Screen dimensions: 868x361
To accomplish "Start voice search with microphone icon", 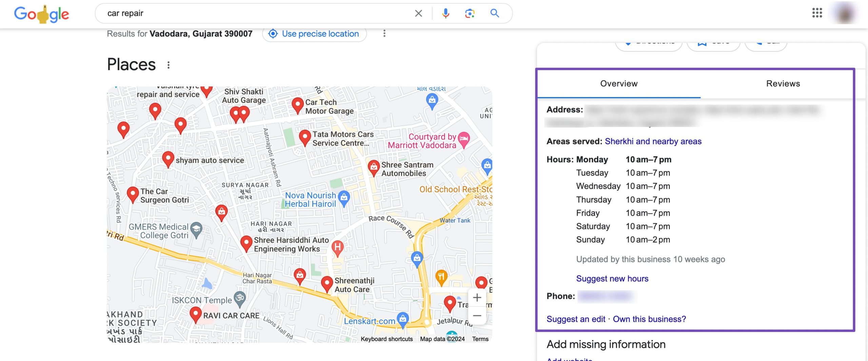I will tap(446, 14).
